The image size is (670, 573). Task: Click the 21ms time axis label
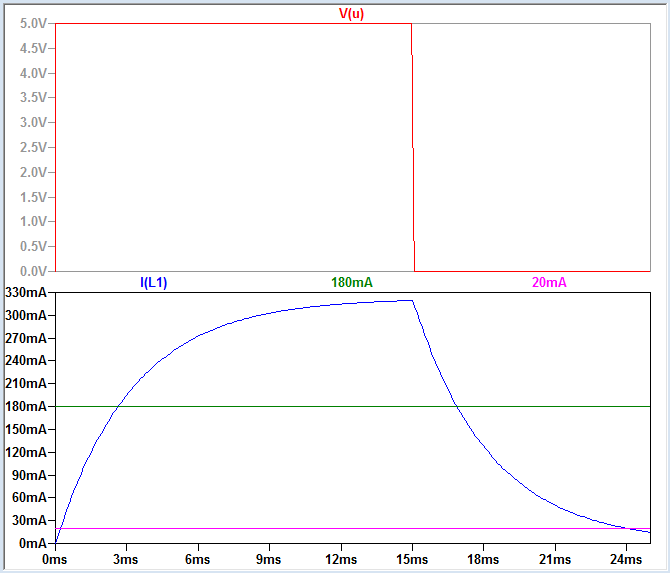[x=555, y=559]
